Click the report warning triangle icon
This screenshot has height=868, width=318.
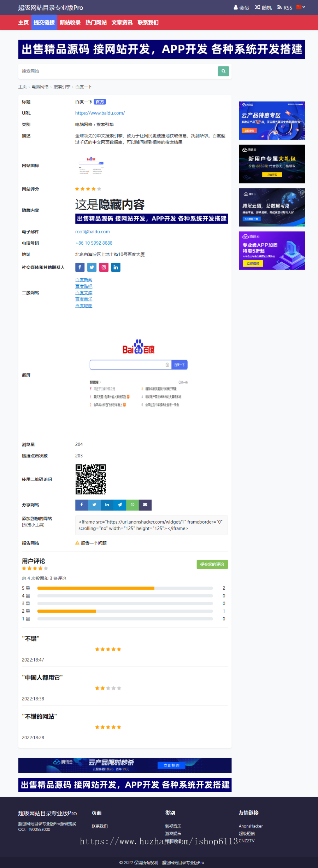77,543
